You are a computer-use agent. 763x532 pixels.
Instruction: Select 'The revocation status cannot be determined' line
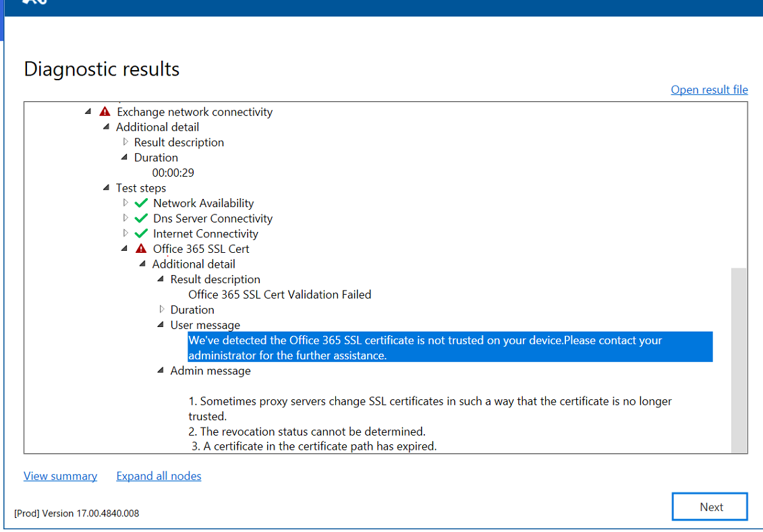click(x=307, y=432)
